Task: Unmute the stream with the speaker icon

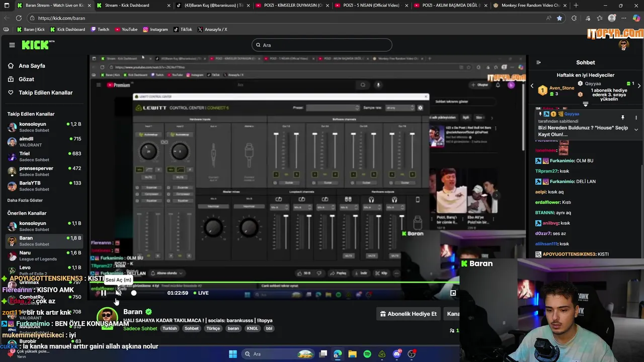Action: point(119,293)
